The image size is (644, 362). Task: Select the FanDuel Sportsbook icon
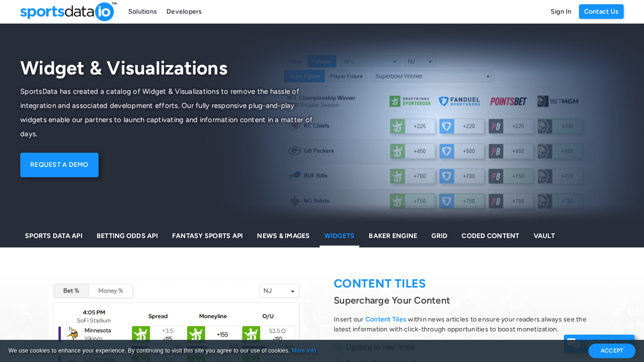click(x=460, y=101)
